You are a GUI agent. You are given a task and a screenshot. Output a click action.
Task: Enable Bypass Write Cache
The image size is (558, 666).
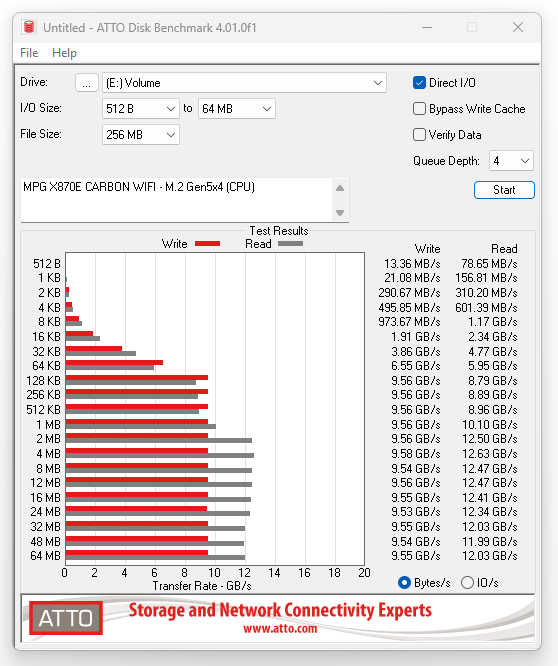(419, 109)
